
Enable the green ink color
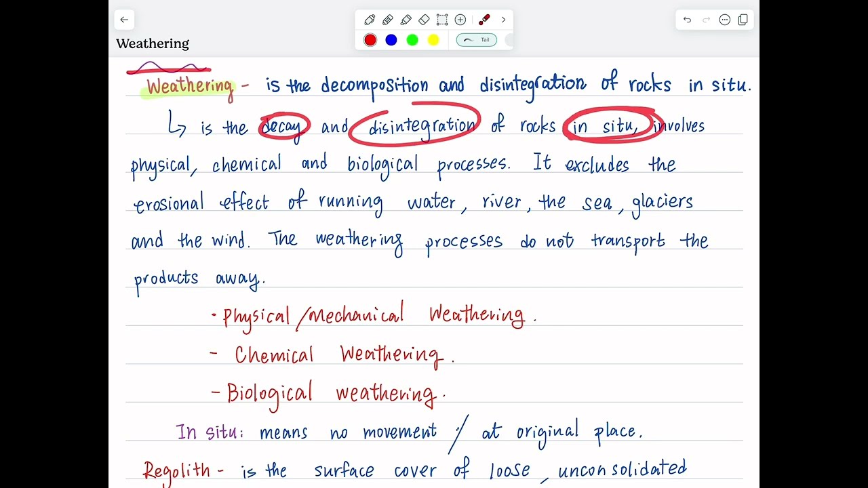coord(412,40)
